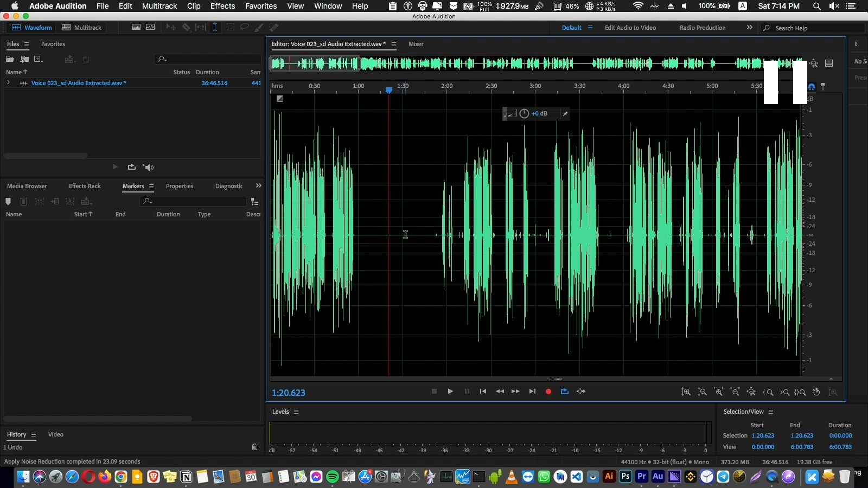Click Zoom Navigator fit icon
The height and width of the screenshot is (488, 868).
click(x=814, y=63)
